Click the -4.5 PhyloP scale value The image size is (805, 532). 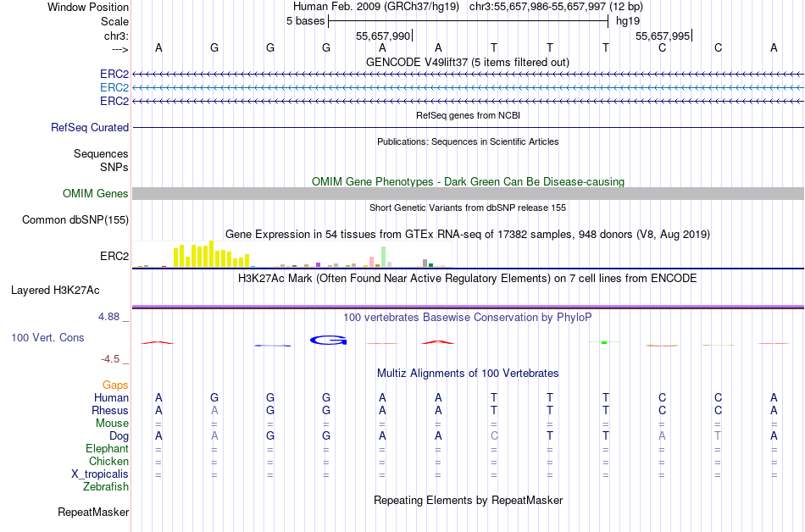(110, 359)
